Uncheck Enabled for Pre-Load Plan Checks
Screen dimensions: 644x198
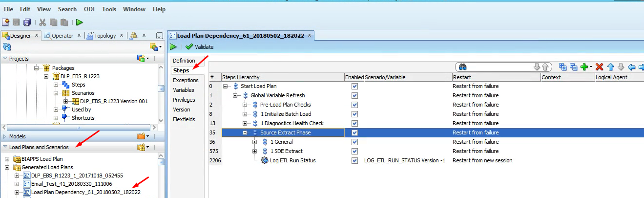click(x=354, y=105)
